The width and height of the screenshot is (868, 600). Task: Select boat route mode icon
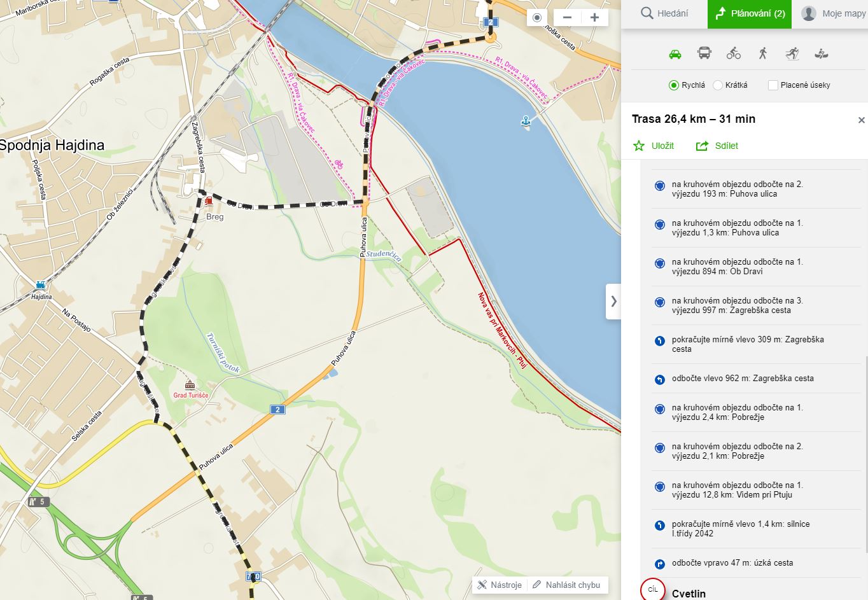(x=822, y=53)
